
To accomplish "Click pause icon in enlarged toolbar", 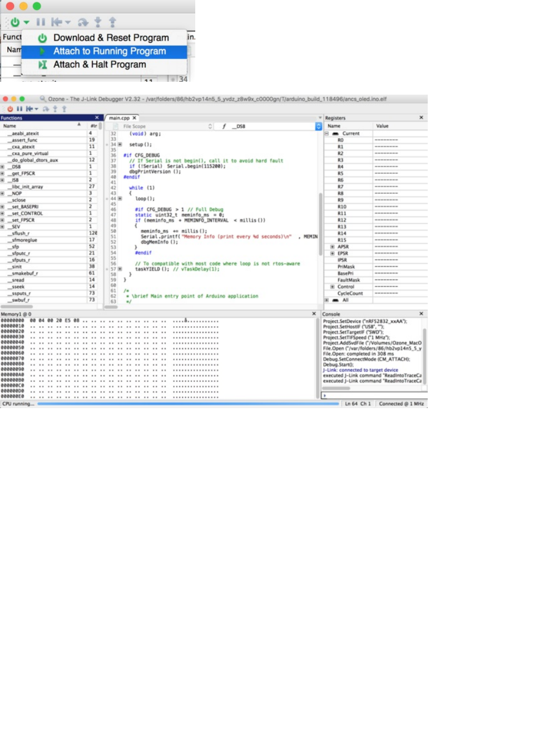I will (41, 22).
